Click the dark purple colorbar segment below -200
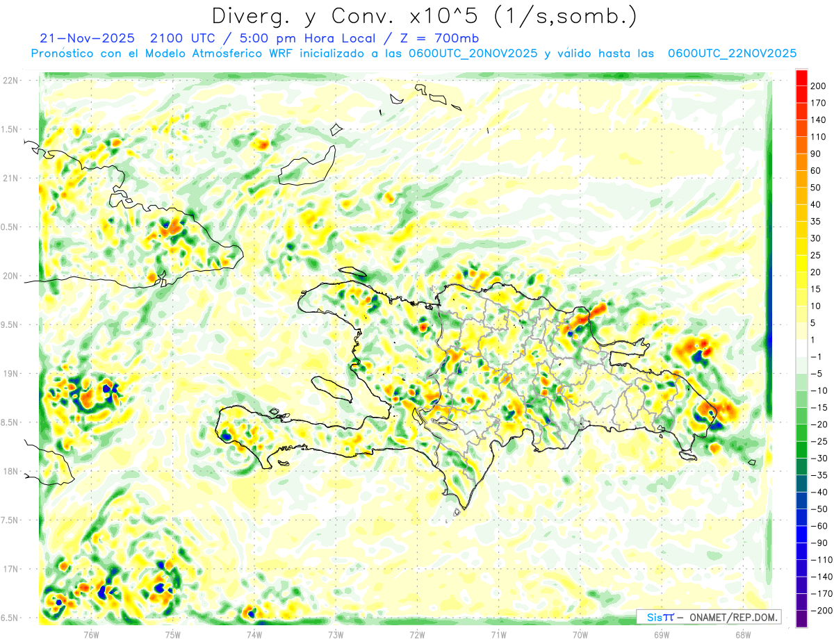834x644 pixels. coord(801,619)
